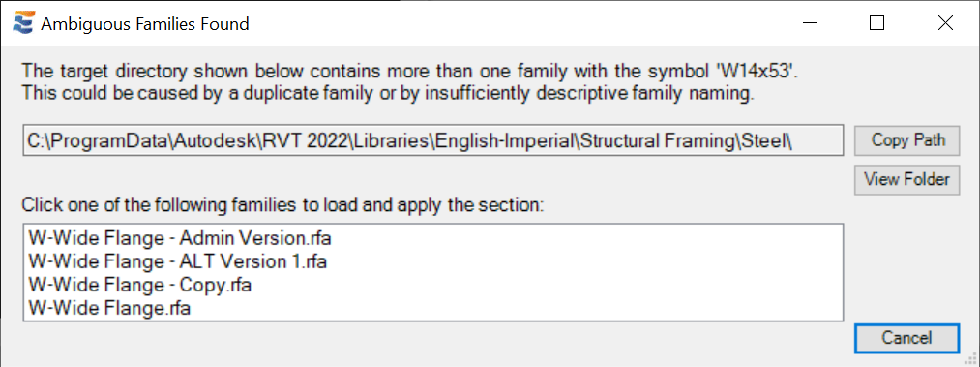
Task: Cancel the Ambiguous Families dialog
Action: tap(906, 338)
